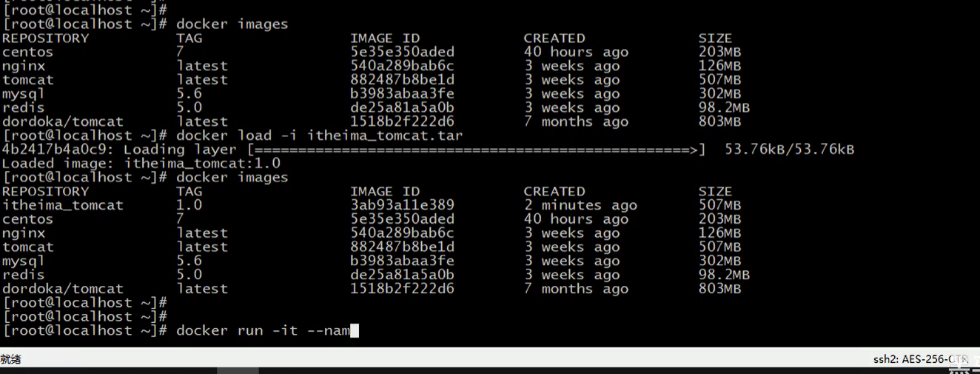Click the 'itheima_tomcat' repository name in the table
This screenshot has width=980, height=374.
[x=63, y=205]
